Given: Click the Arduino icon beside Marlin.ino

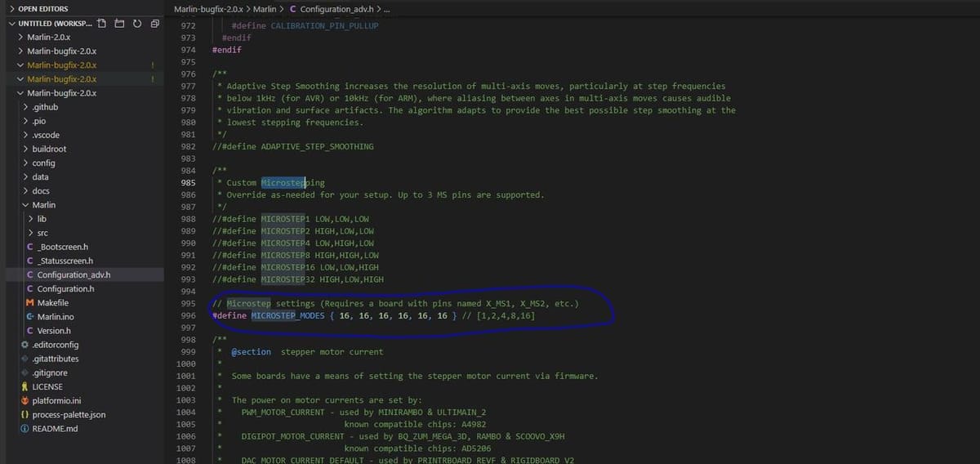Looking at the screenshot, I should click(x=30, y=316).
